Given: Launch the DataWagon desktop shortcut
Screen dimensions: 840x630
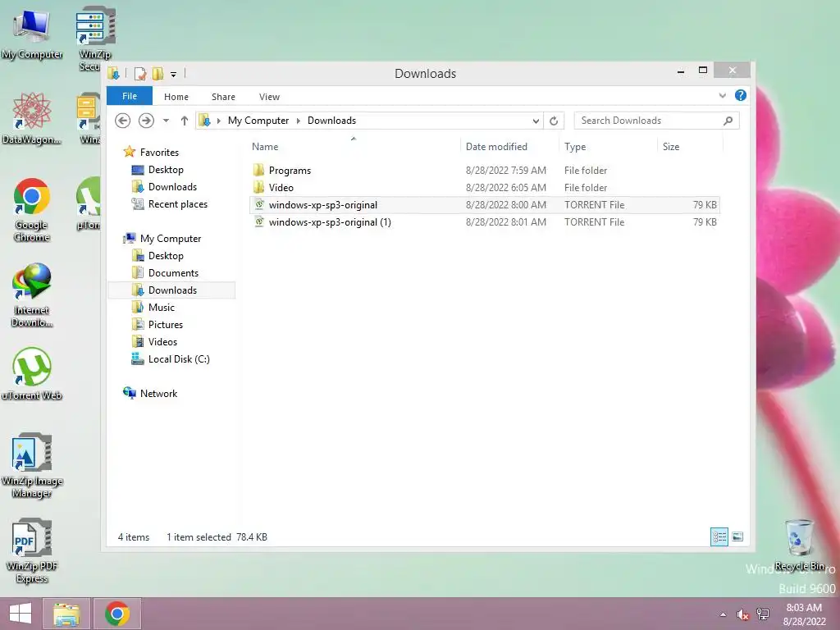Looking at the screenshot, I should pos(32,118).
